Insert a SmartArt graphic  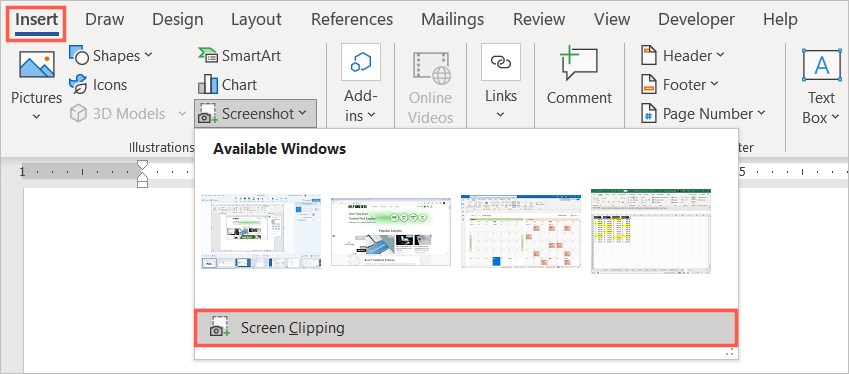click(240, 56)
